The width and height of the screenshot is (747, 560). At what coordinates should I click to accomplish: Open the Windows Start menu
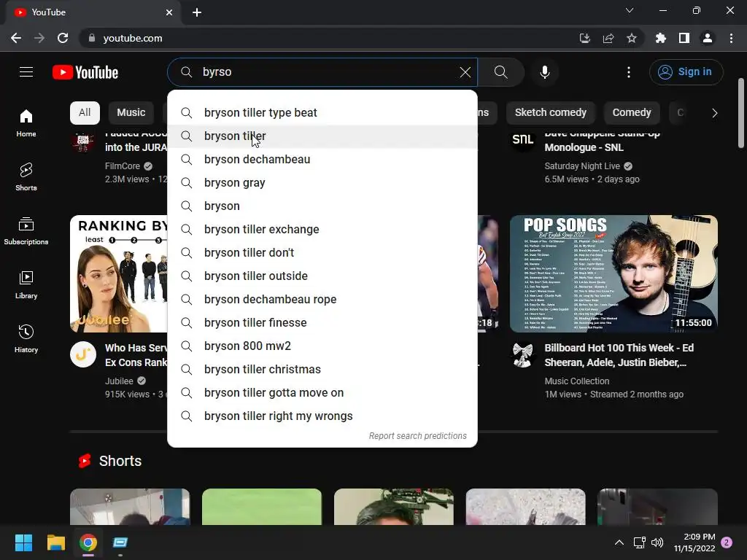23,542
